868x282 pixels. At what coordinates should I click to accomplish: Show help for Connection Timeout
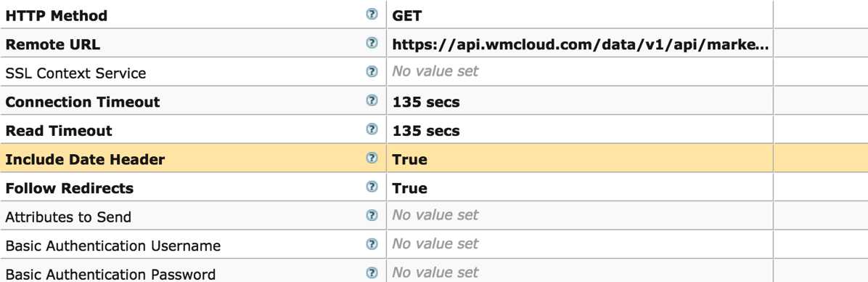[x=372, y=100]
